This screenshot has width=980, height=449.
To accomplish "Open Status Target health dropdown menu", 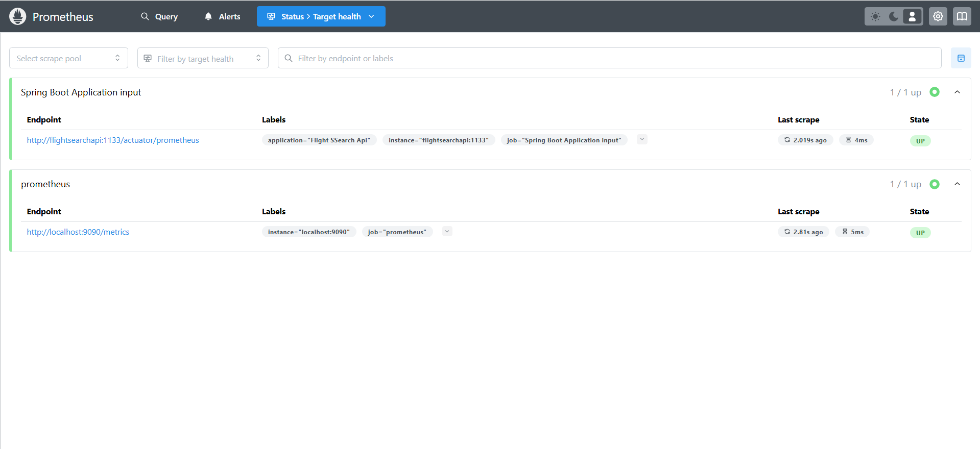I will [x=321, y=16].
